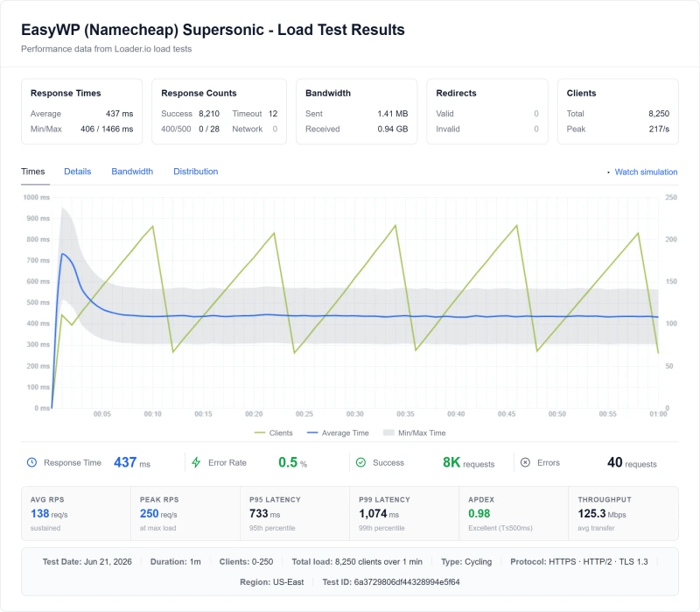
Task: Click the page title EasyWP Supersonic Load Test Results
Action: 213,30
